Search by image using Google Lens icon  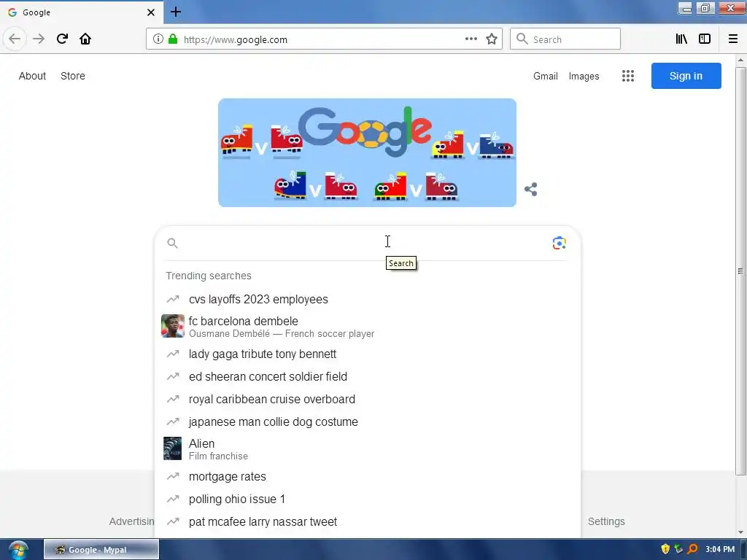click(x=560, y=244)
